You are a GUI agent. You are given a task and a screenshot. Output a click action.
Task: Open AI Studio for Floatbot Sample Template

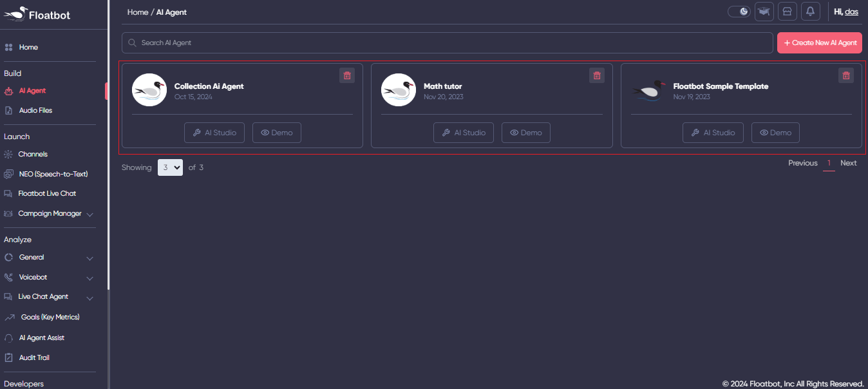click(713, 132)
